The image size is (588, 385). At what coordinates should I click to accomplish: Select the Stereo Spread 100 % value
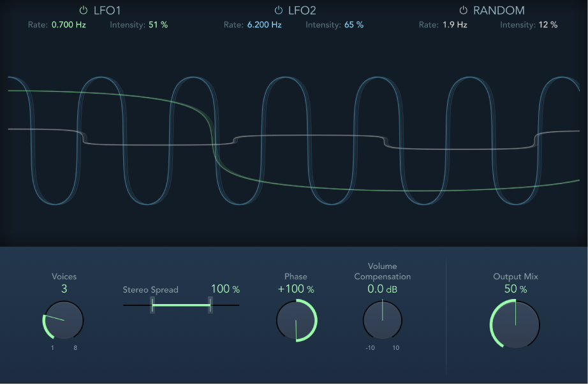(x=224, y=289)
